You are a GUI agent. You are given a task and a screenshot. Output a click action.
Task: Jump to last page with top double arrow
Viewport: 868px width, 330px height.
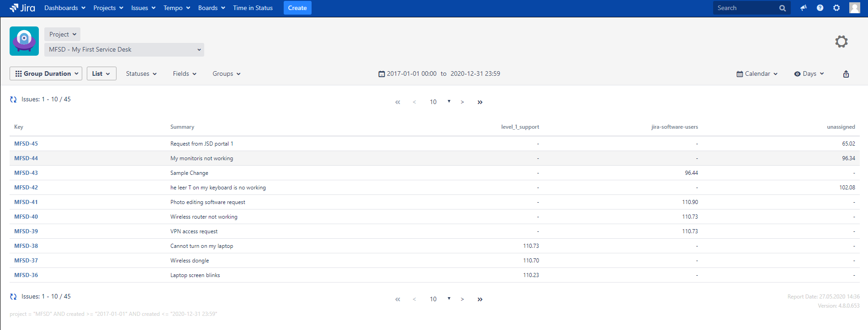pos(480,102)
